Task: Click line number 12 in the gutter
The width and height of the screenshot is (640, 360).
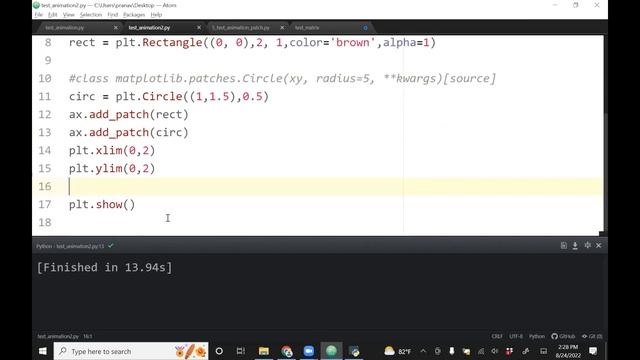Action: point(44,114)
